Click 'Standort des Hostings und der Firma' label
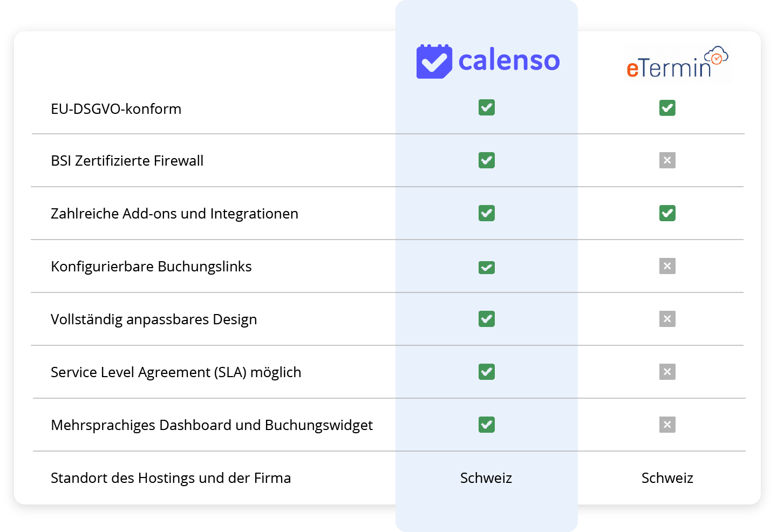This screenshot has width=777, height=532. (x=171, y=478)
